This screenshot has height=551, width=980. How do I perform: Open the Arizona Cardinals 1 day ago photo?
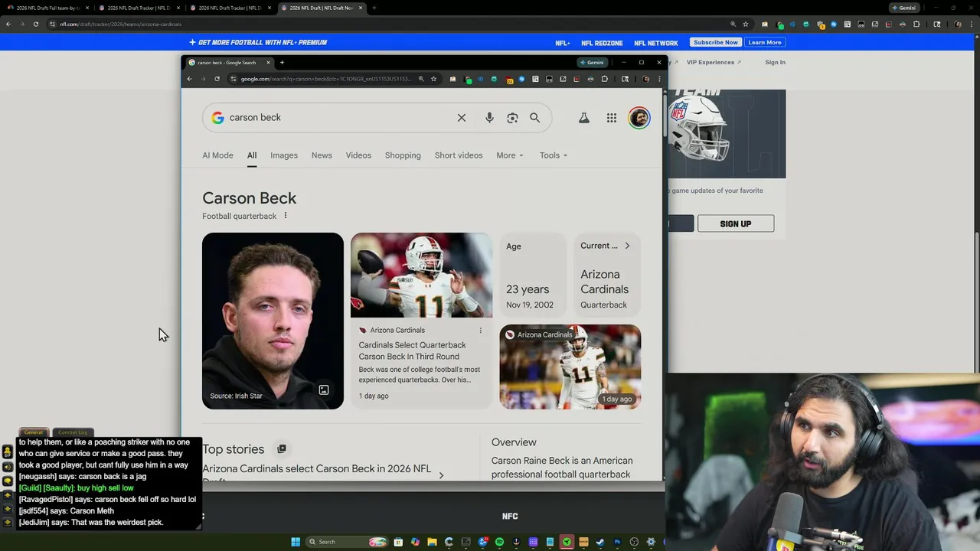click(570, 367)
